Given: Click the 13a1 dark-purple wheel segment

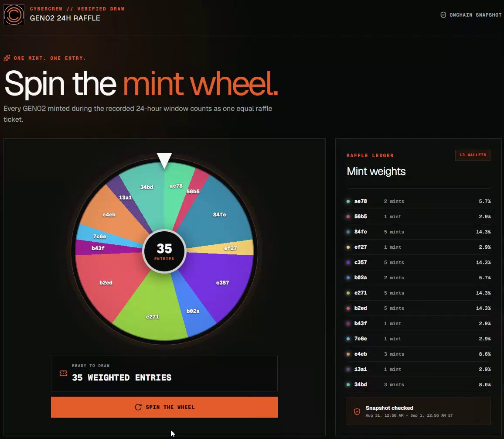Looking at the screenshot, I should [126, 198].
